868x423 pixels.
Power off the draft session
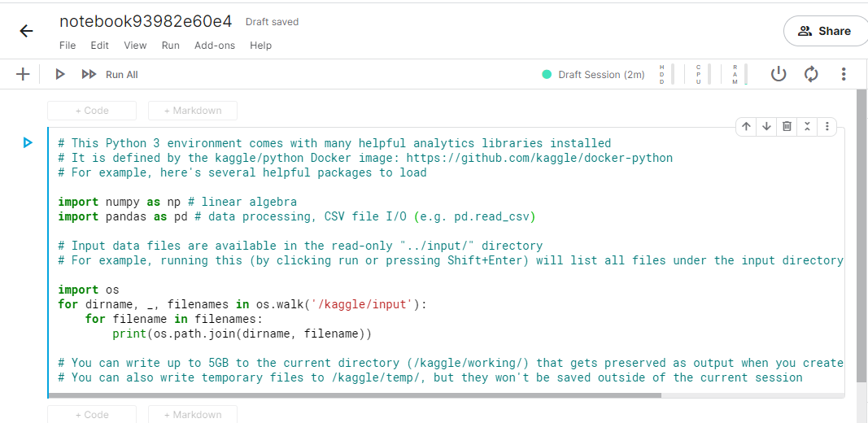pyautogui.click(x=779, y=74)
